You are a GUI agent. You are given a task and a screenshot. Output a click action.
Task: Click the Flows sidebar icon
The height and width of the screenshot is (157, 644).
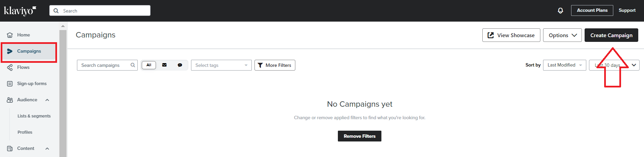tap(10, 68)
